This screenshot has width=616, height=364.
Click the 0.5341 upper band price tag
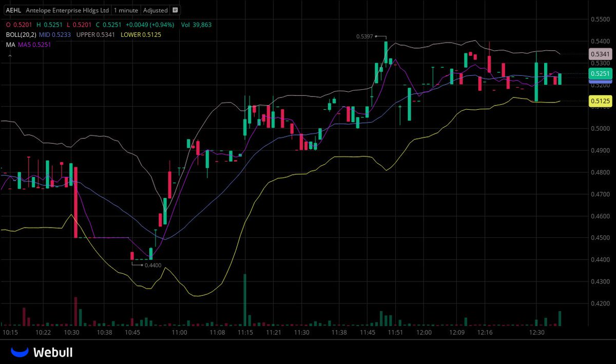pyautogui.click(x=600, y=53)
